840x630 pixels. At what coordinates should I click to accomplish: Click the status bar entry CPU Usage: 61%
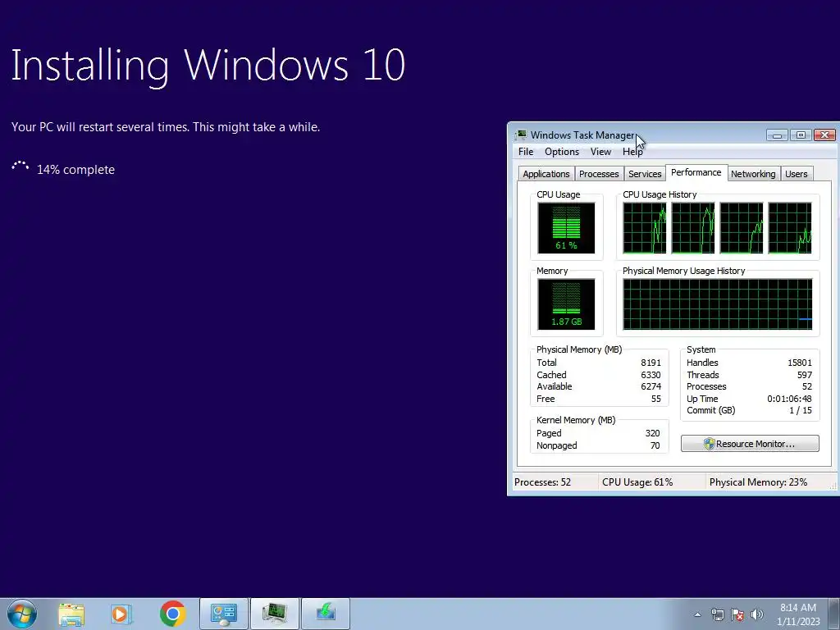[x=637, y=482]
